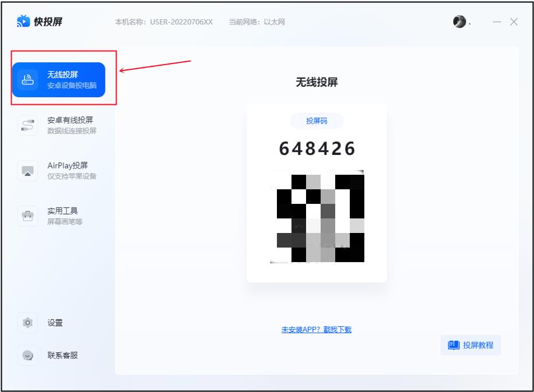
Task: Click the AirPlay投屏 screen icon
Action: [x=27, y=171]
